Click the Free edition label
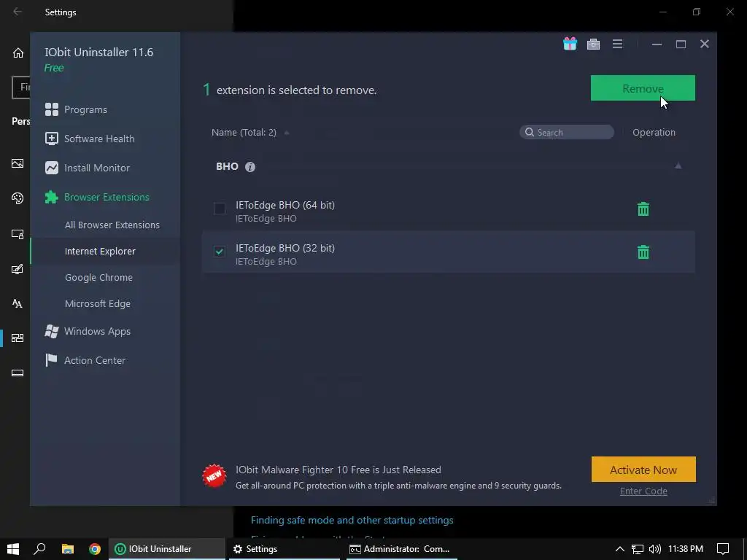Viewport: 747px width, 560px height. pyautogui.click(x=54, y=68)
